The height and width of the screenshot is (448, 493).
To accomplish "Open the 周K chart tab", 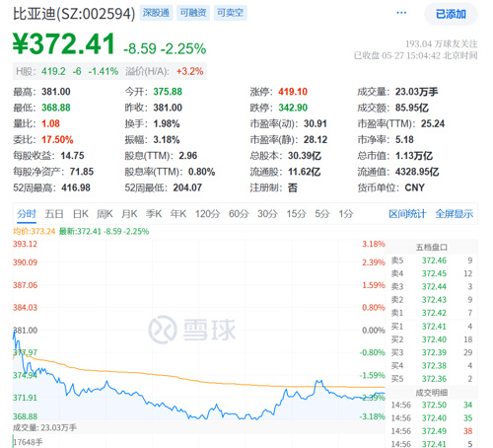I will point(105,214).
